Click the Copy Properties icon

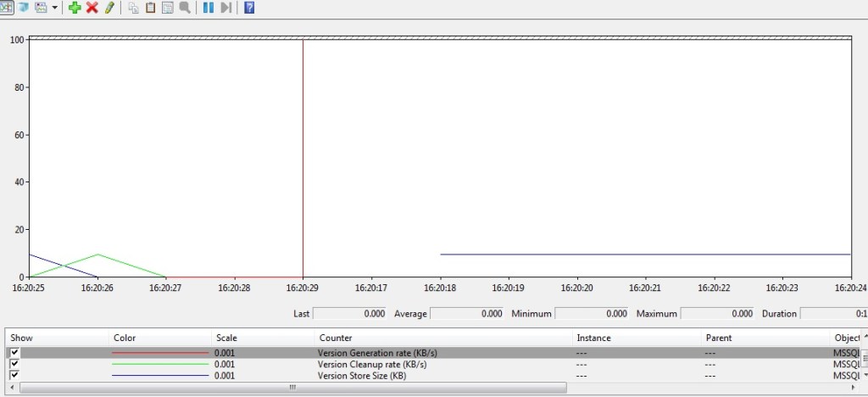134,8
